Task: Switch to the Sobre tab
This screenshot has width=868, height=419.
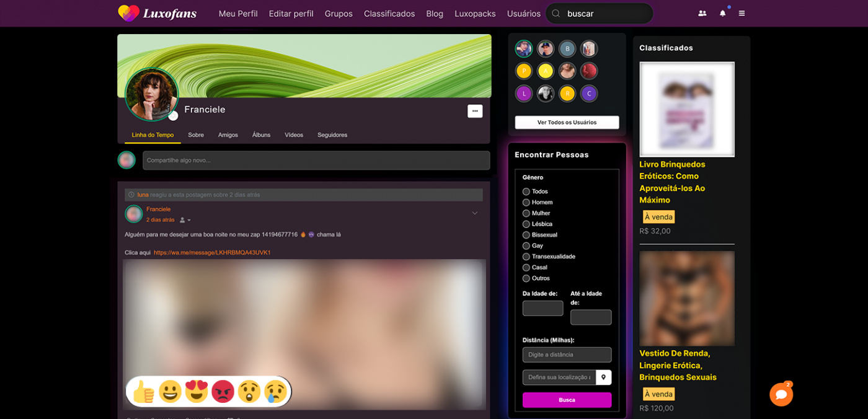Action: point(196,135)
